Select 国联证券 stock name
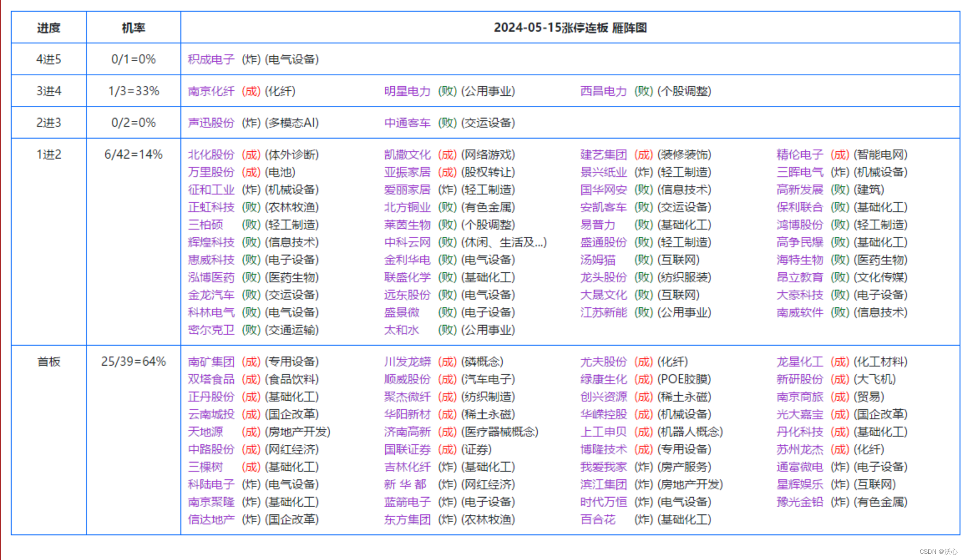This screenshot has width=966, height=560. click(x=408, y=449)
